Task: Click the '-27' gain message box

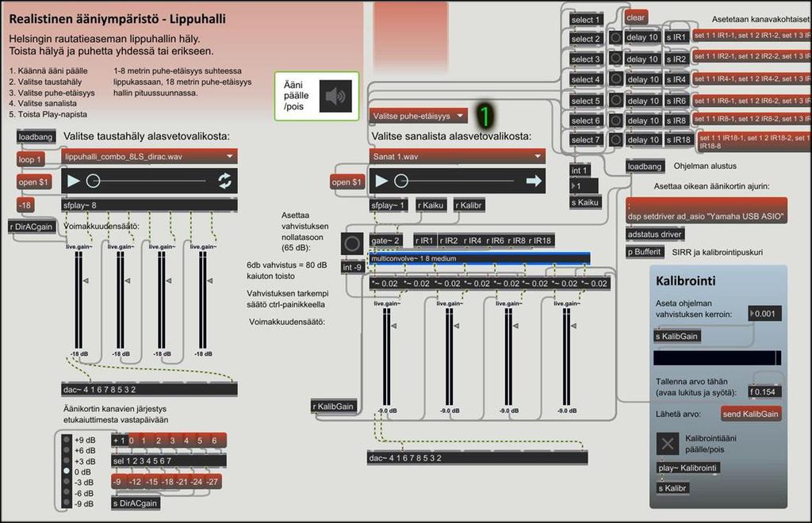Action: click(213, 482)
